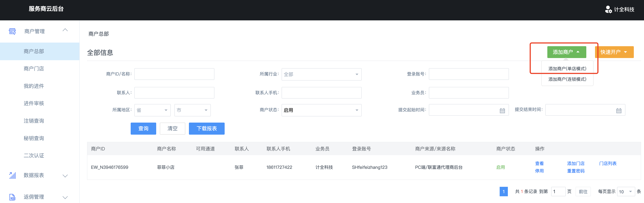Viewport: 644px width, 203px height.
Task: Expand the 返佣管理 sidebar section
Action: pos(65,197)
